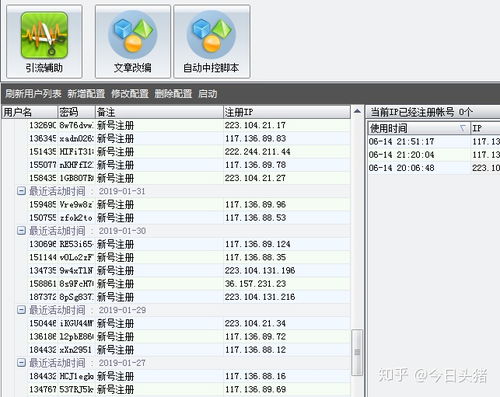The image size is (500, 397).
Task: Open the 引流辅助 tool icon
Action: 44,42
